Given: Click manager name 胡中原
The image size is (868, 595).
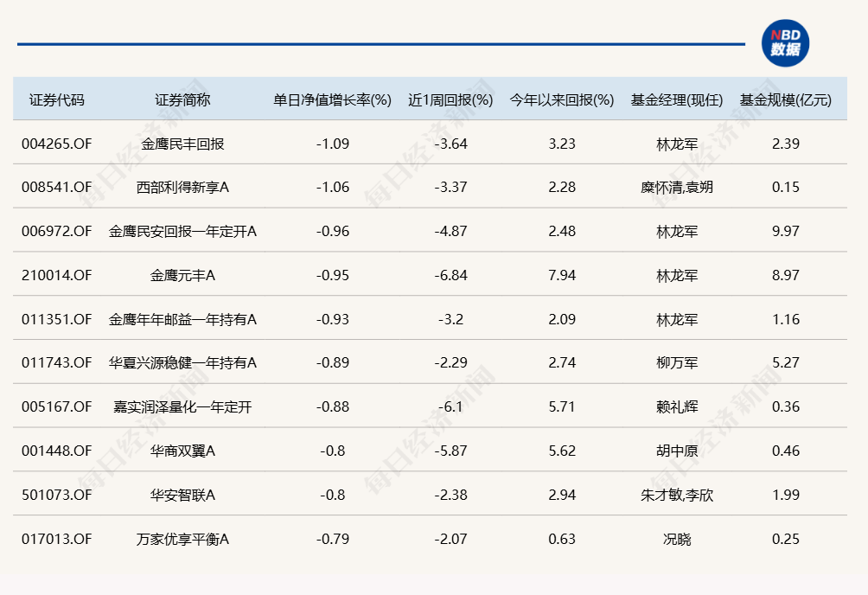Looking at the screenshot, I should point(677,451).
